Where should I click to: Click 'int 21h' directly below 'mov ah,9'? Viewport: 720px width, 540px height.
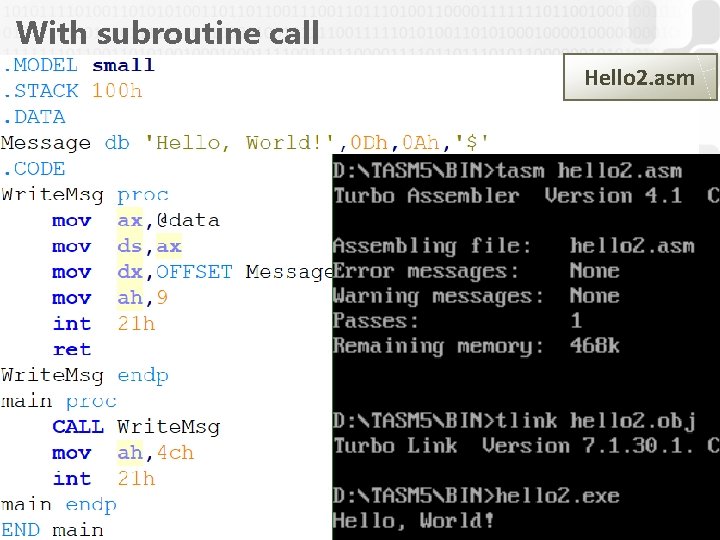pyautogui.click(x=104, y=323)
